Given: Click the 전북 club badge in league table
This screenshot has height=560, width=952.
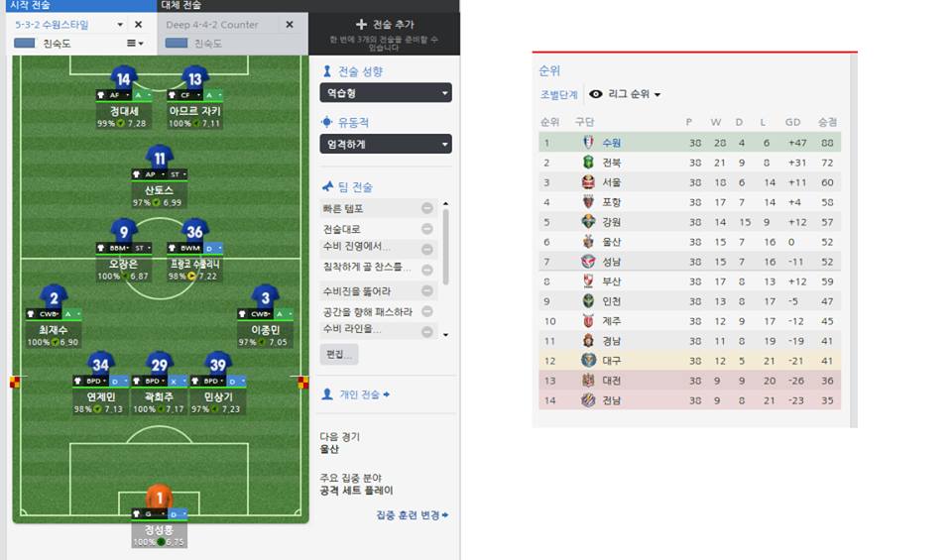Looking at the screenshot, I should 588,162.
